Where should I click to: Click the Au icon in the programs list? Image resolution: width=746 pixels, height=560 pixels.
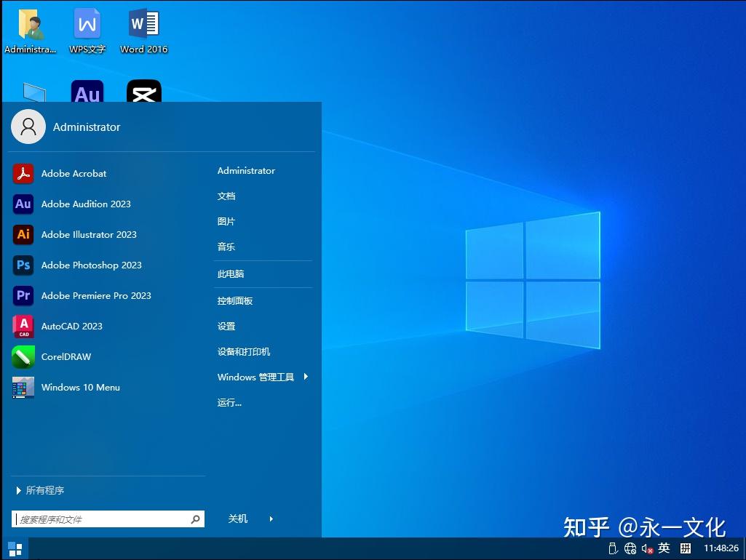point(23,204)
